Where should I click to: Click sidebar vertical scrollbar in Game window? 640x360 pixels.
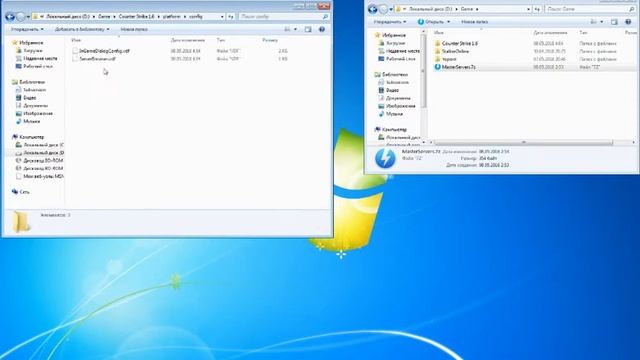[x=423, y=71]
